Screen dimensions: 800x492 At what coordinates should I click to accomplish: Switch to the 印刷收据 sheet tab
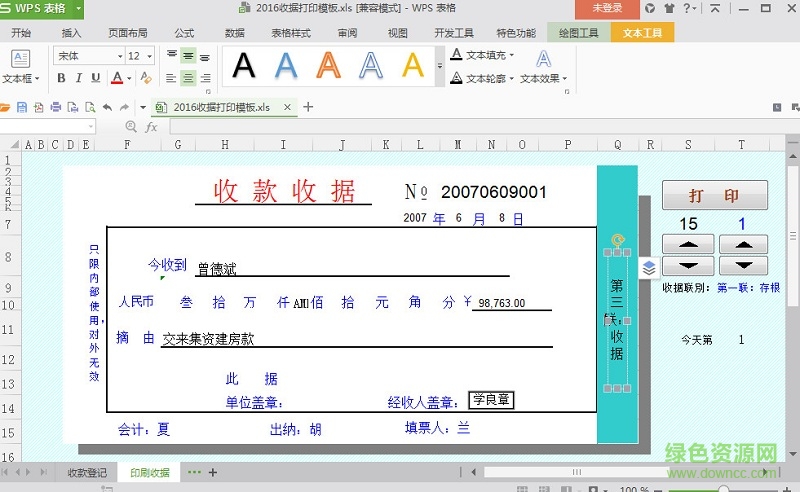coord(149,473)
